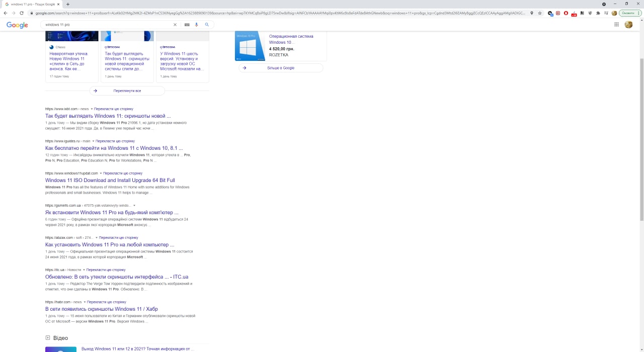Expand the dropdown arrow next to habr.com URL
Image resolution: width=644 pixels, height=352 pixels.
pyautogui.click(x=85, y=302)
